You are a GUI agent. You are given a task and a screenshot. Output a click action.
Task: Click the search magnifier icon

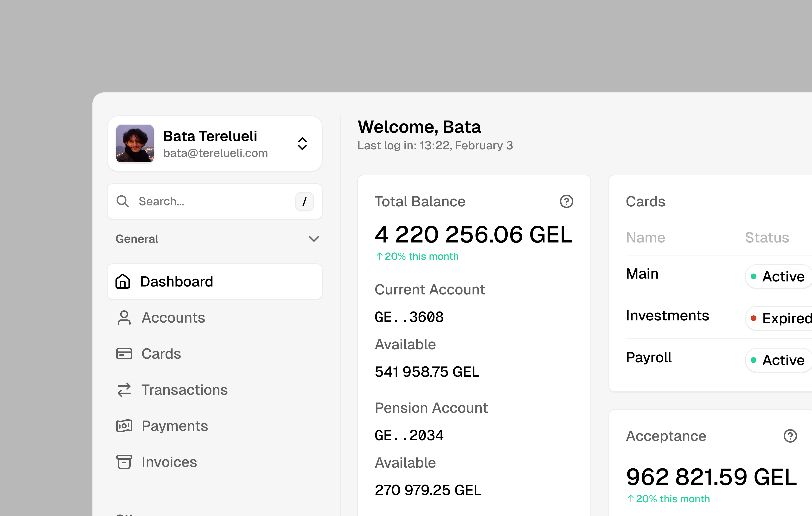click(122, 201)
